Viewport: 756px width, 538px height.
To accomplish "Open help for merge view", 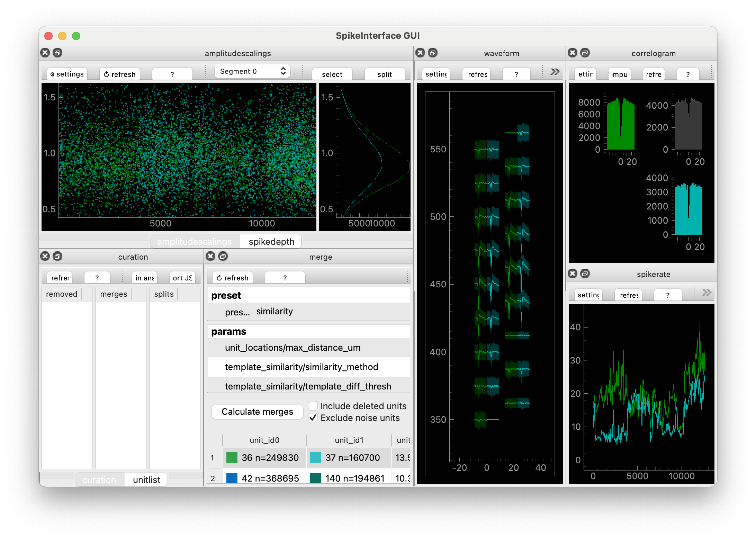I will [x=285, y=278].
